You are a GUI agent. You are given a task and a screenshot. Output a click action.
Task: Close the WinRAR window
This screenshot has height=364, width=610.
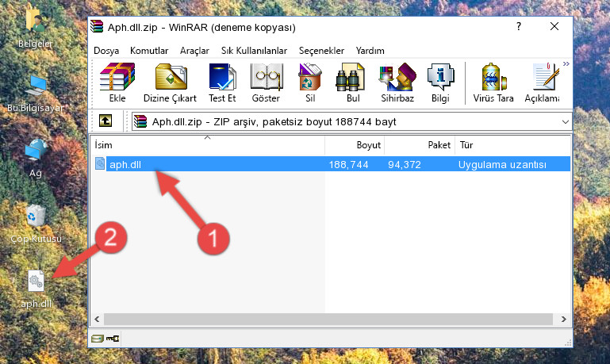pos(554,26)
